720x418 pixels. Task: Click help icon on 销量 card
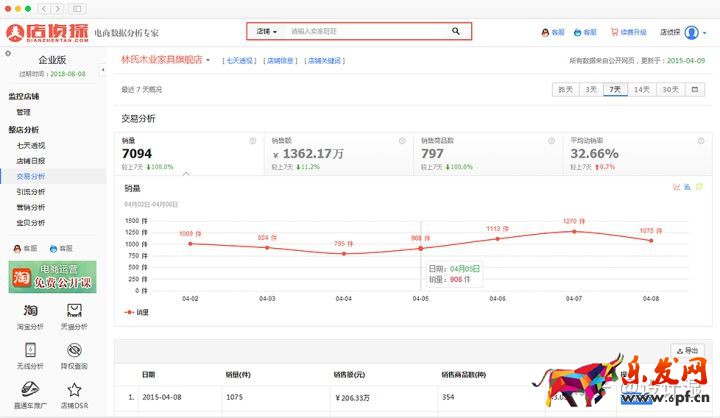pos(253,141)
